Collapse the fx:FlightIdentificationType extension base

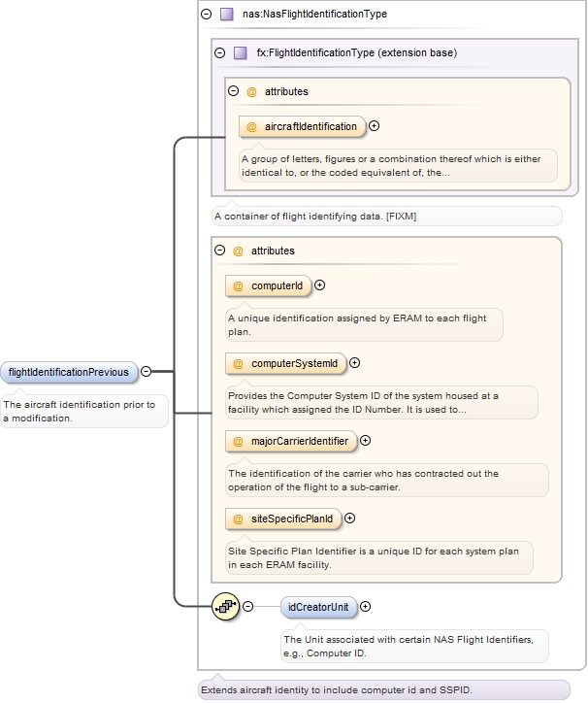[219, 52]
